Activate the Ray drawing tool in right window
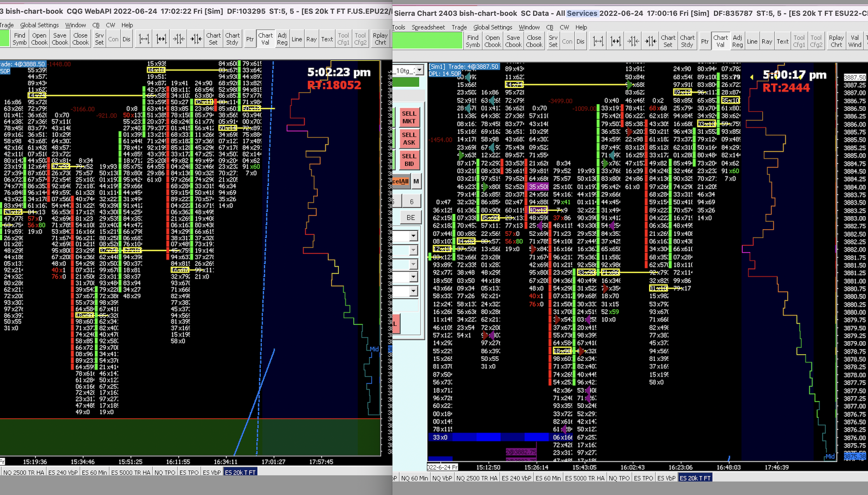 [767, 41]
